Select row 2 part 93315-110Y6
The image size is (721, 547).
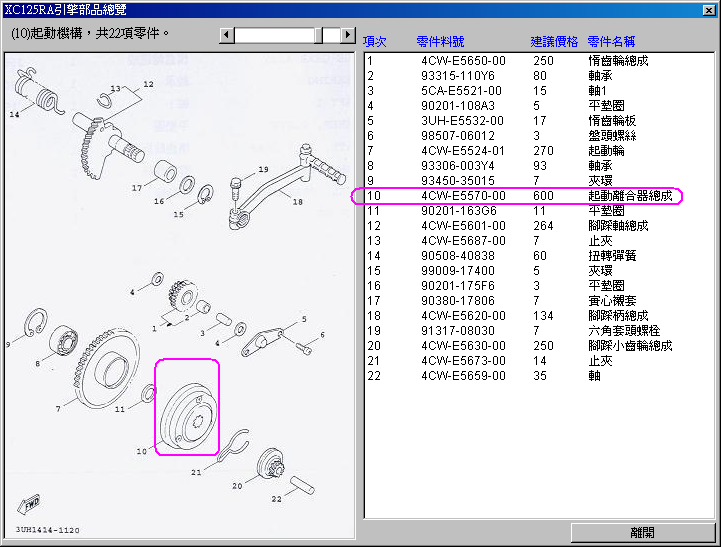click(x=539, y=76)
